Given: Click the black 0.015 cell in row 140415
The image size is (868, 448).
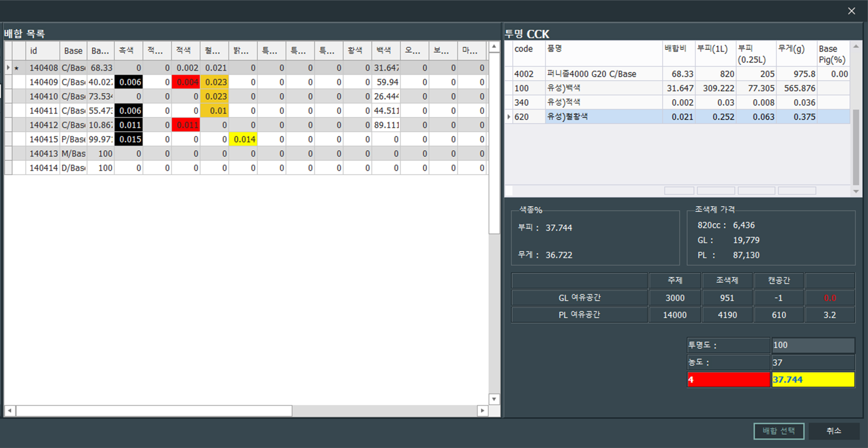Looking at the screenshot, I should (129, 139).
